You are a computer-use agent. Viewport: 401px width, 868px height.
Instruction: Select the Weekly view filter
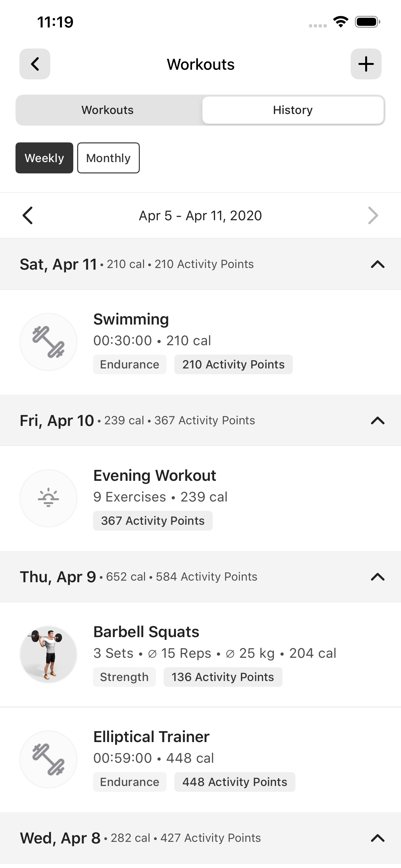tap(45, 158)
